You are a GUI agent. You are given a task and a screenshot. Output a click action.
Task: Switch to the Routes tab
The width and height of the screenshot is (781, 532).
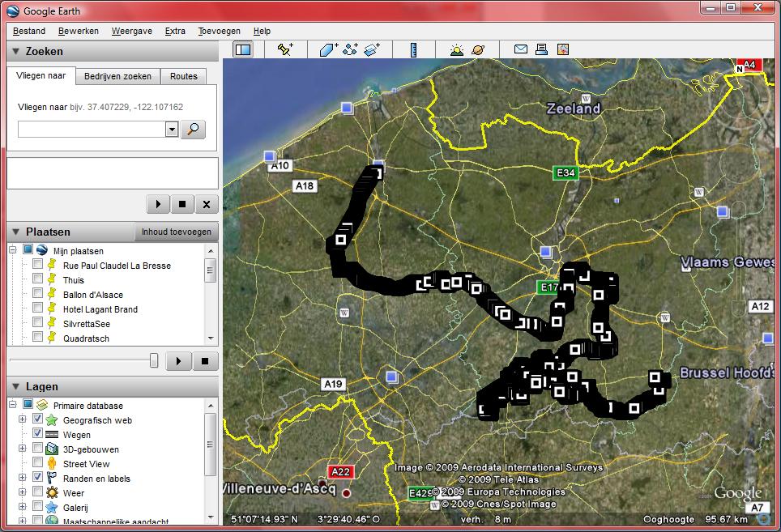[x=184, y=76]
